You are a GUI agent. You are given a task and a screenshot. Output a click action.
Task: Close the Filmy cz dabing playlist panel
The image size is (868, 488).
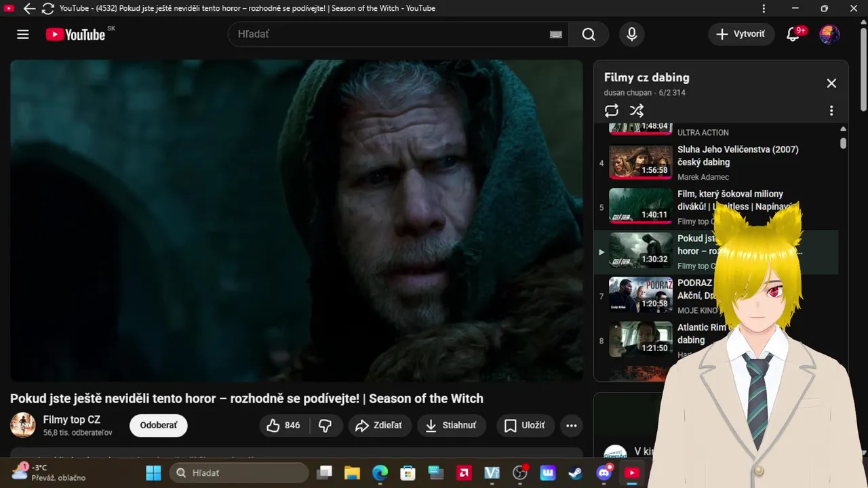tap(831, 83)
